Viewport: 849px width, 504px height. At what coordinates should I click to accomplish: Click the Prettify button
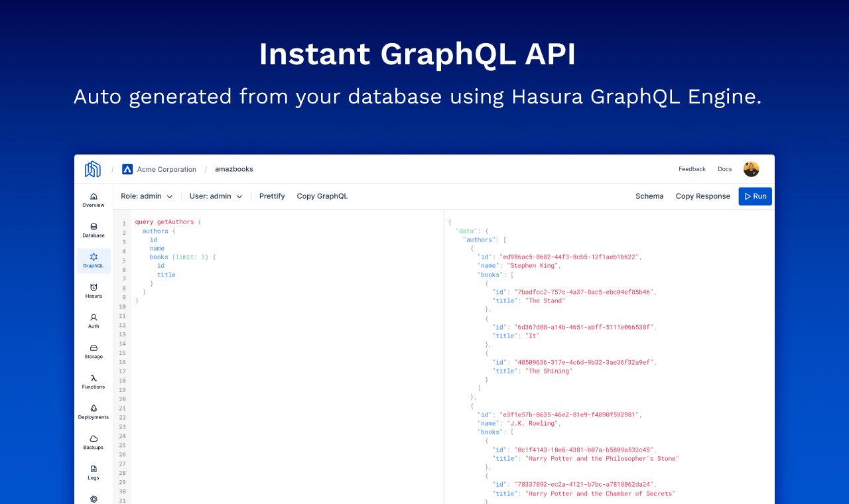[272, 196]
